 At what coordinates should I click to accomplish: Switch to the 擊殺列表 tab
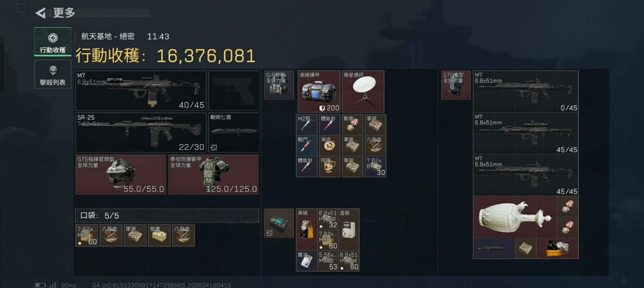53,74
